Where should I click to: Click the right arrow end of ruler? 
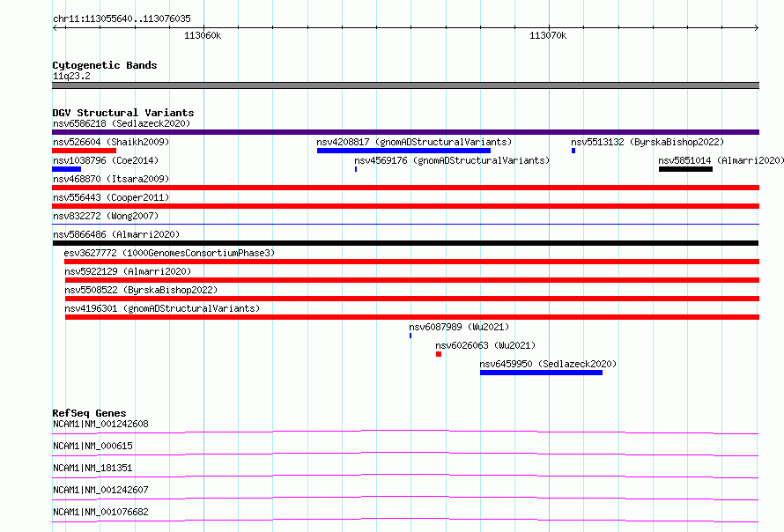(x=757, y=28)
